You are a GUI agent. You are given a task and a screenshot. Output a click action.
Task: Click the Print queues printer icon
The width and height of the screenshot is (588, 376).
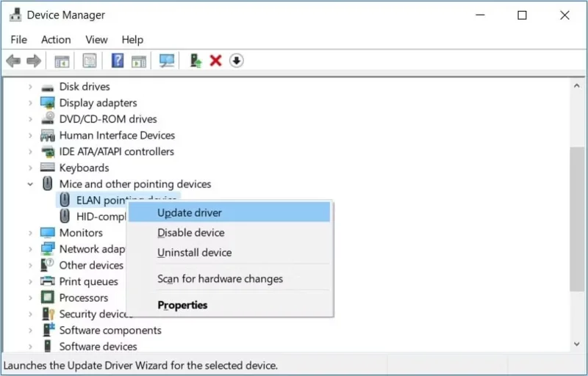click(x=48, y=281)
